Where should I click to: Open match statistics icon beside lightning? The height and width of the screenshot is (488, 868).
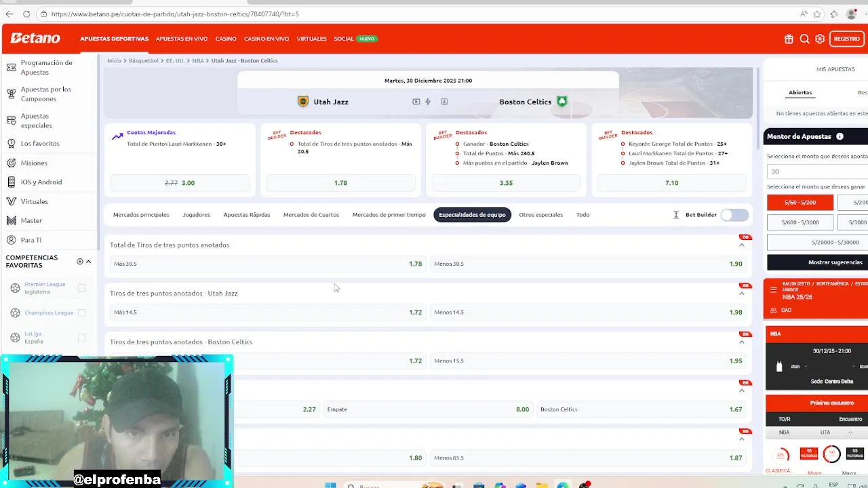444,102
